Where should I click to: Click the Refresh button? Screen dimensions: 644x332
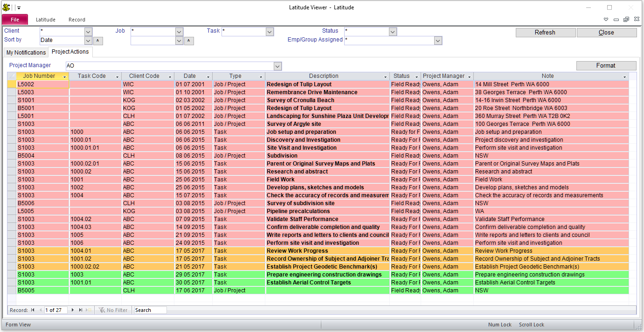tap(545, 33)
